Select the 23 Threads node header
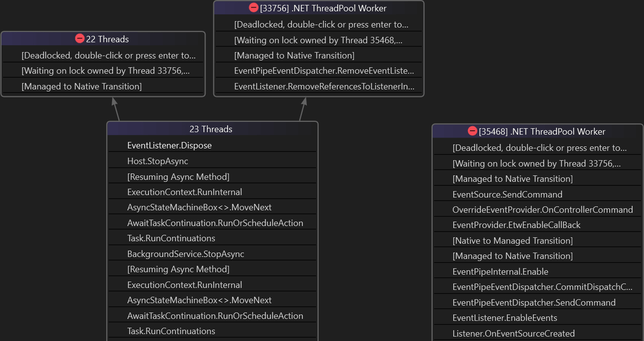644x341 pixels. pos(211,129)
